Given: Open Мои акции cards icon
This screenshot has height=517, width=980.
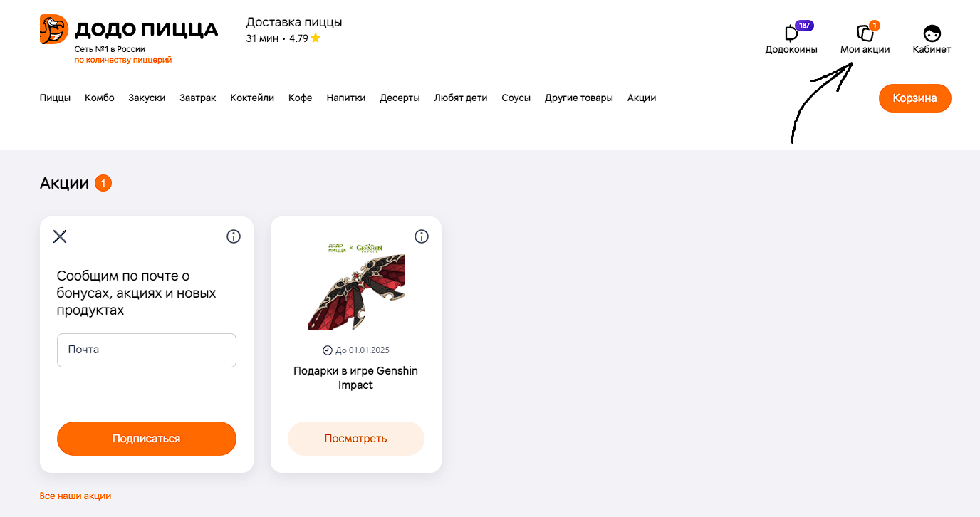Looking at the screenshot, I should coord(865,33).
